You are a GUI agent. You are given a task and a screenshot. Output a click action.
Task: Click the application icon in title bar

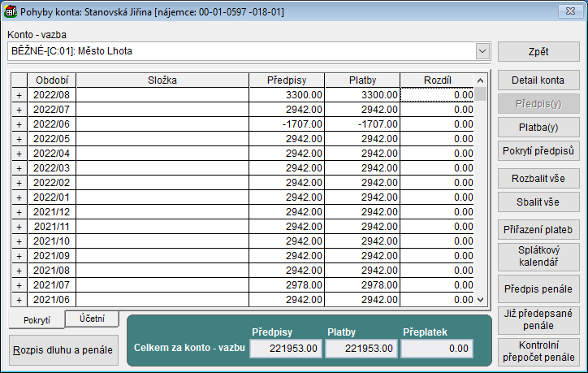coord(11,11)
